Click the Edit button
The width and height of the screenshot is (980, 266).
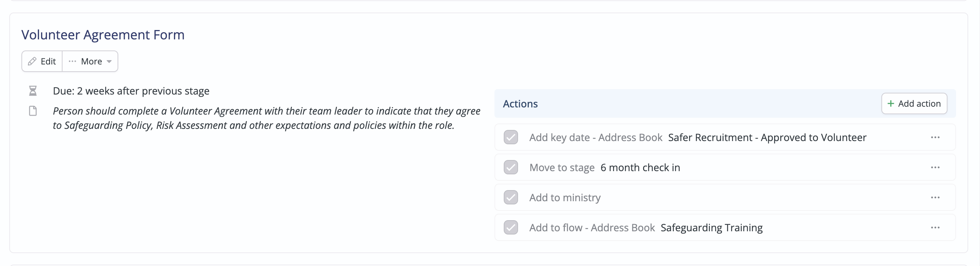pos(42,61)
